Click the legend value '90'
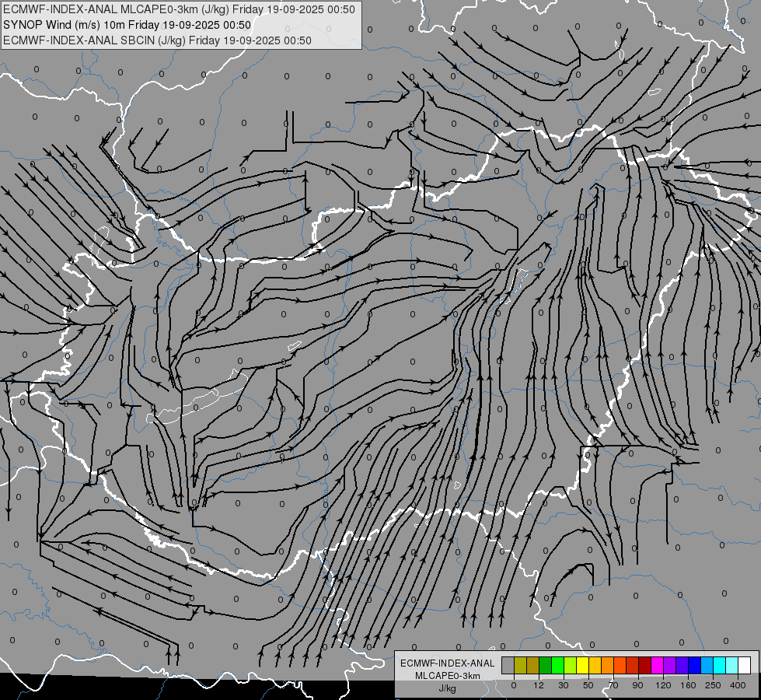Viewport: 761px width, 700px height. click(x=637, y=685)
